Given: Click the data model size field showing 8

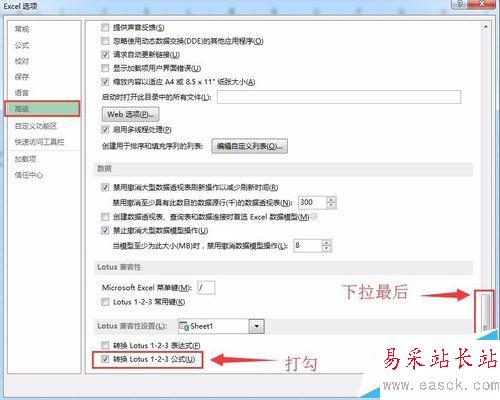Looking at the screenshot, I should point(307,246).
